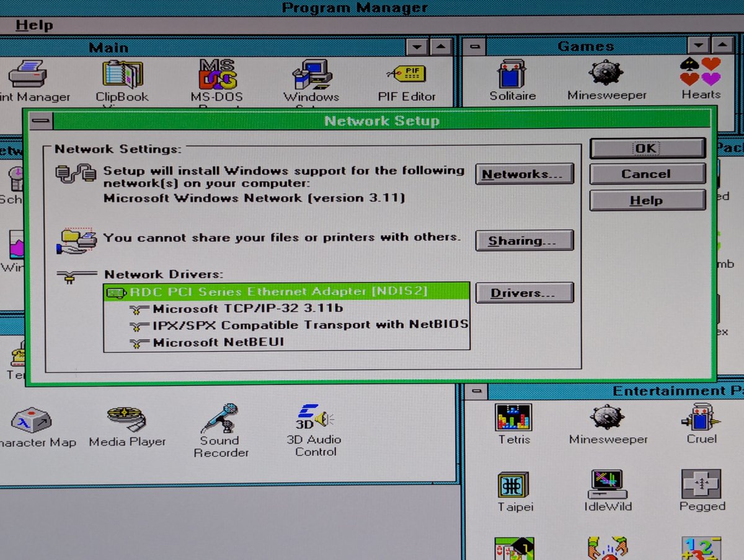The width and height of the screenshot is (744, 560).
Task: Minimize the Games group window
Action: tap(699, 45)
